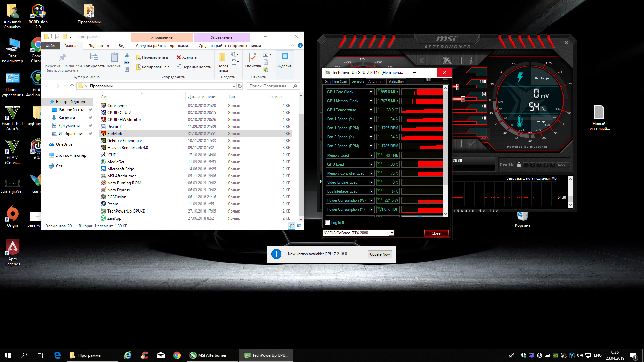Open MSI Afterburner information icon

tap(471, 61)
